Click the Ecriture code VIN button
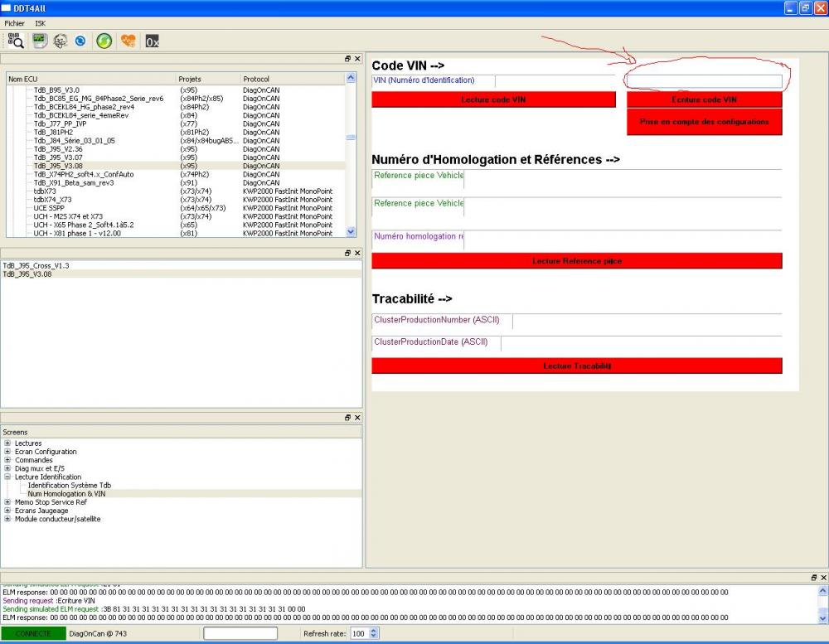The width and height of the screenshot is (829, 644). pos(704,99)
